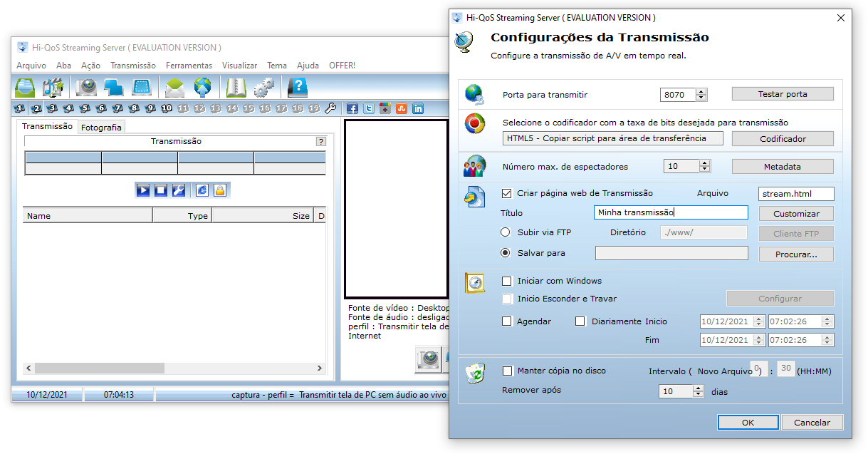
Task: Click the Testar porta button
Action: pyautogui.click(x=782, y=94)
